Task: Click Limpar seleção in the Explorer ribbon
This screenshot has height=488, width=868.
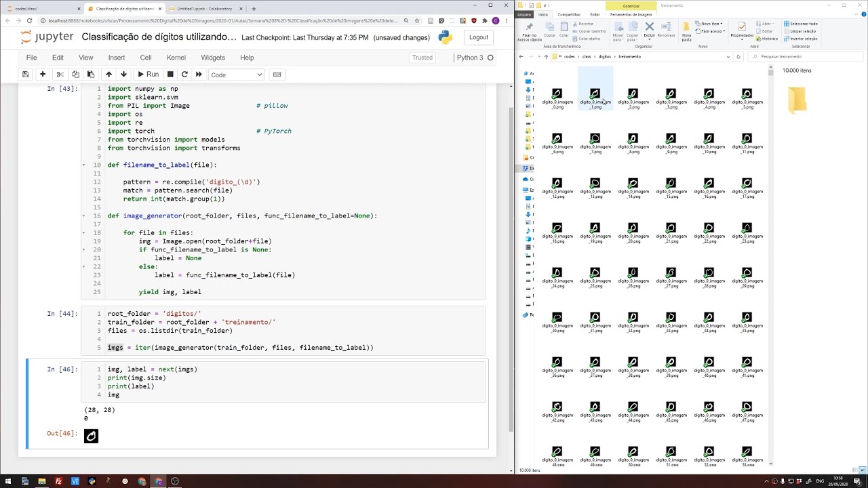Action: tap(800, 31)
